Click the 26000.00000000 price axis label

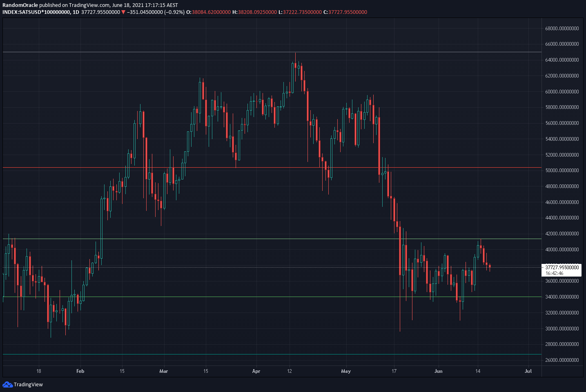tap(562, 360)
